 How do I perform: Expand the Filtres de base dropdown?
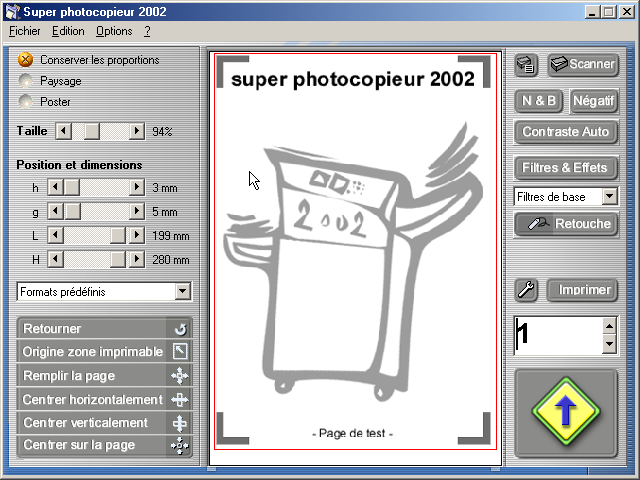click(x=609, y=196)
